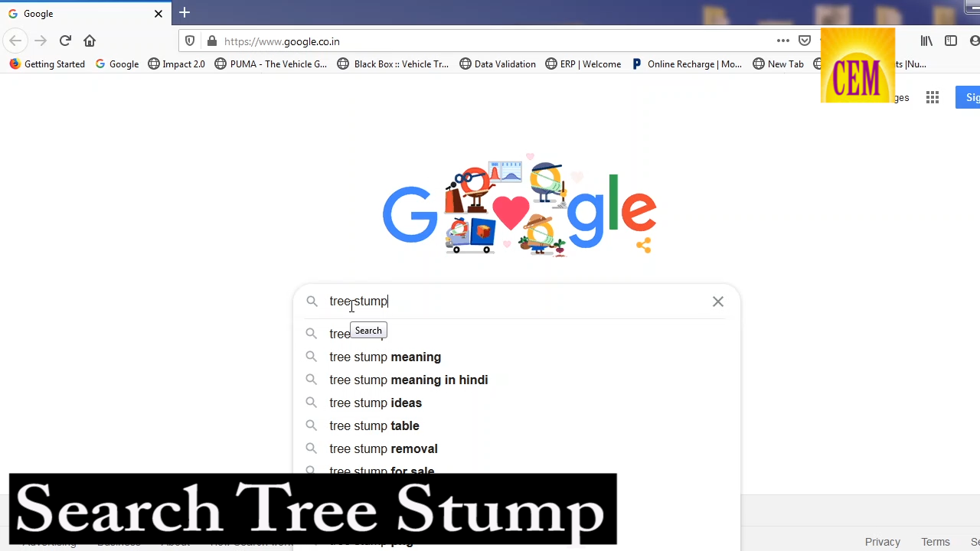Open Privacy footer link

point(882,542)
